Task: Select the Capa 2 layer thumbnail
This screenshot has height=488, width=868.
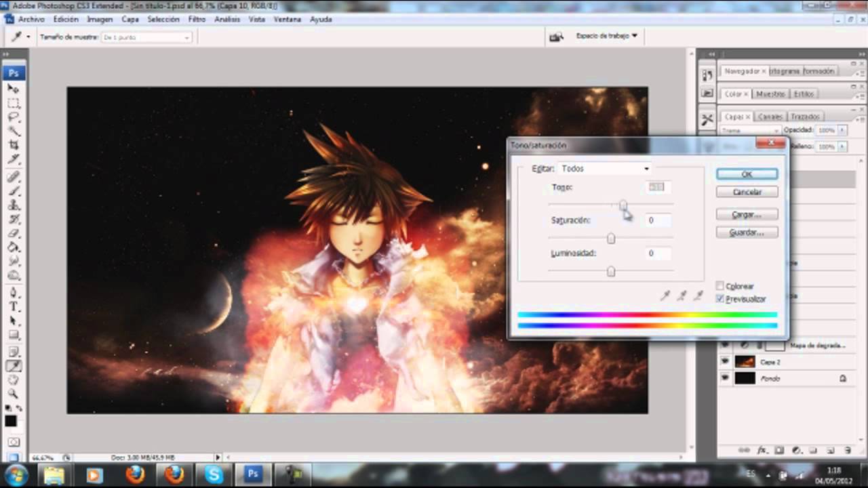Action: coord(745,362)
